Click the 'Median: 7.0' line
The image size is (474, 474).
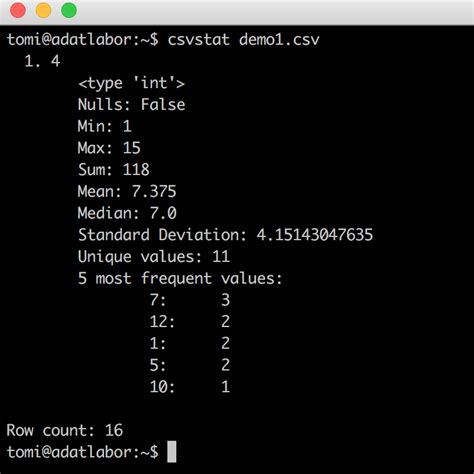[127, 213]
